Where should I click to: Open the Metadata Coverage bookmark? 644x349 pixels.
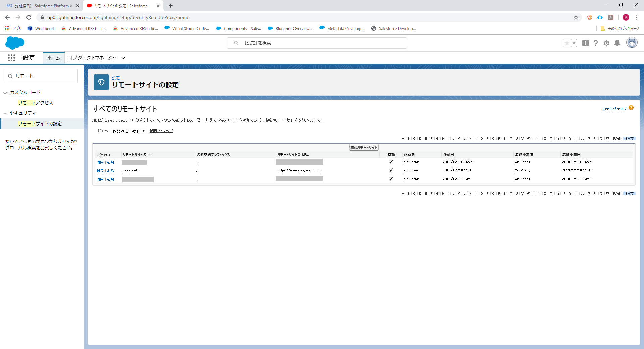coord(342,29)
